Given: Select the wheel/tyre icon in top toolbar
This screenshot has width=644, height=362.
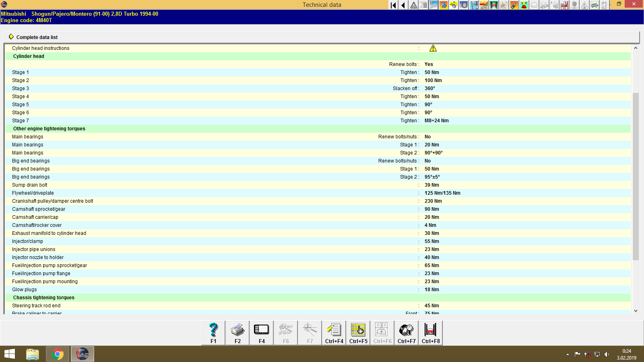Looking at the screenshot, I should 464,5.
